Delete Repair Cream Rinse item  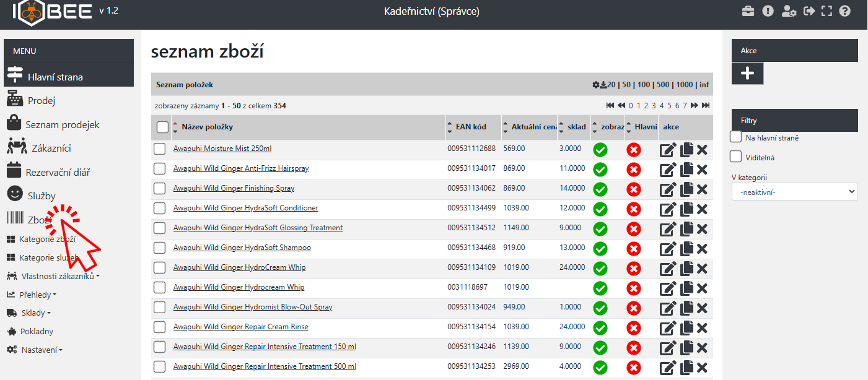[702, 328]
